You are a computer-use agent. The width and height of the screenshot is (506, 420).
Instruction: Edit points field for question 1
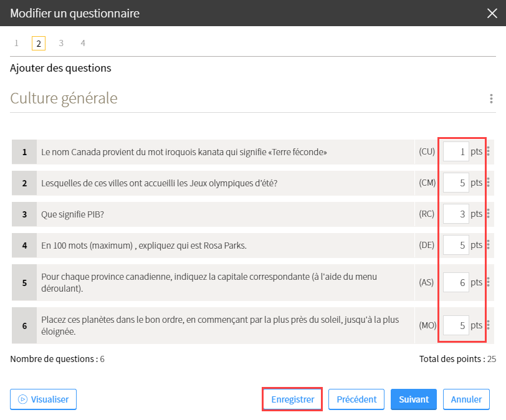[456, 151]
